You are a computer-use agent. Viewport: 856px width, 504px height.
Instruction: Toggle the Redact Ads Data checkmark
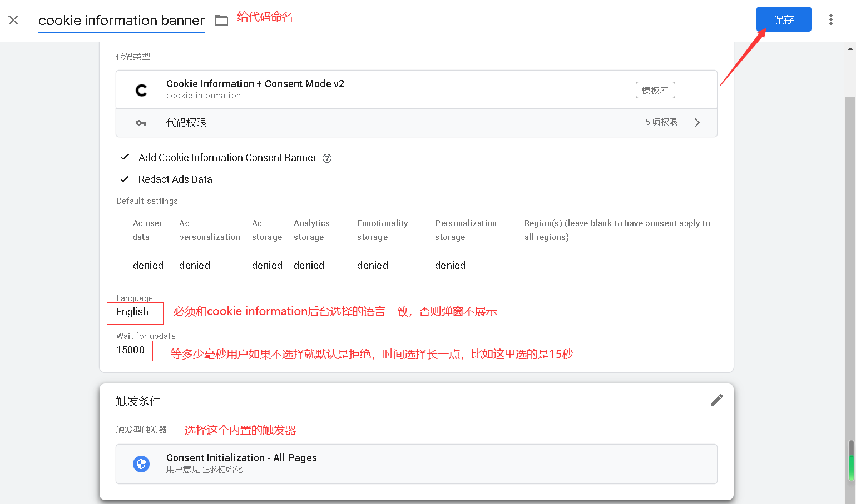coord(125,179)
